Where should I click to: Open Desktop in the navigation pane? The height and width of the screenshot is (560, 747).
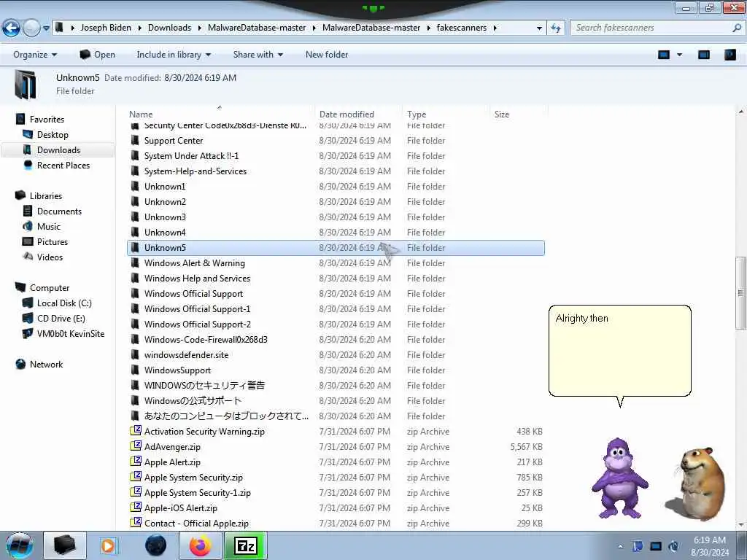53,135
